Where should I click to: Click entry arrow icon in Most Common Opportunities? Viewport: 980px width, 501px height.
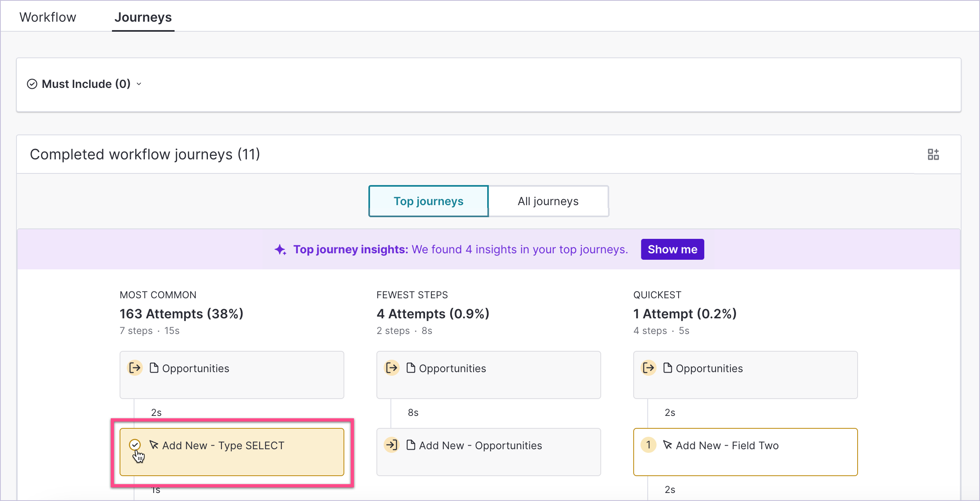135,368
